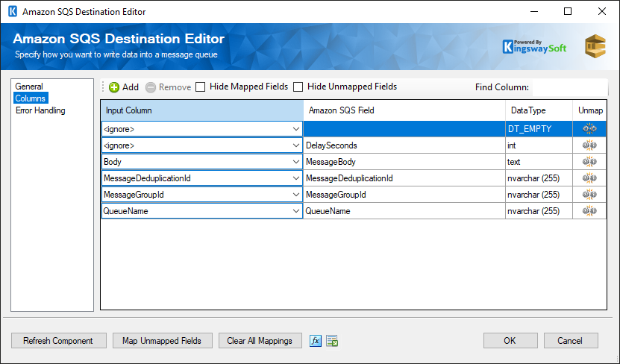Open input dropdown in the DT_EMPTY row
Screen dimensions: 620x364
click(295, 129)
